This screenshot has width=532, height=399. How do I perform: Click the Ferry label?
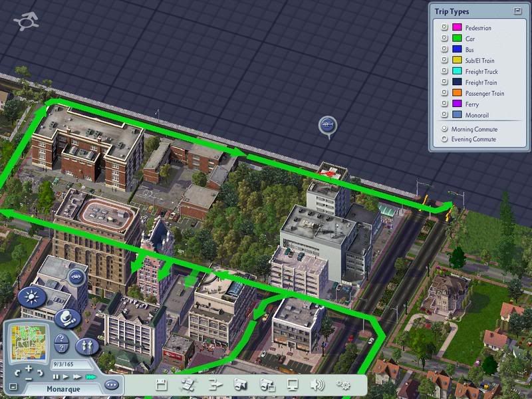click(x=472, y=104)
